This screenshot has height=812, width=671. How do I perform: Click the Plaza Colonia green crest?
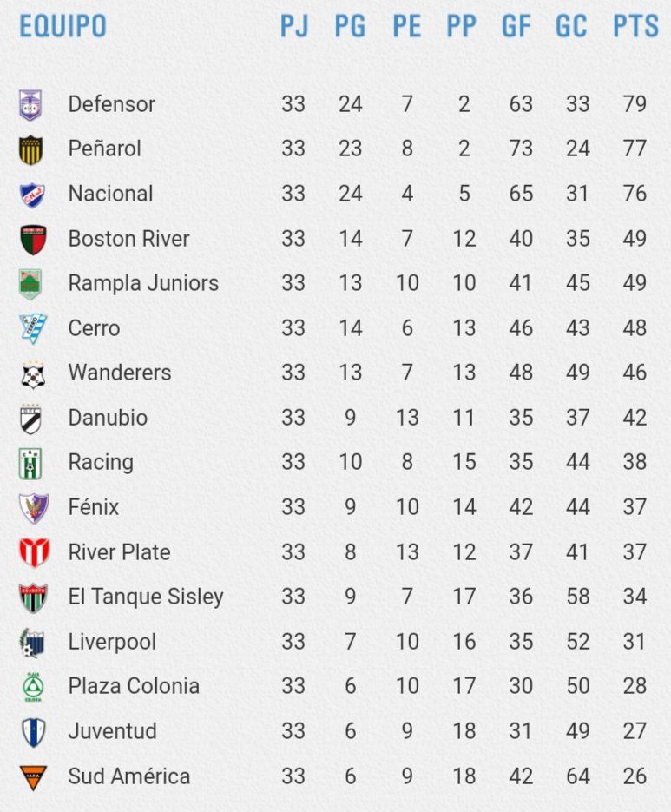pos(33,687)
